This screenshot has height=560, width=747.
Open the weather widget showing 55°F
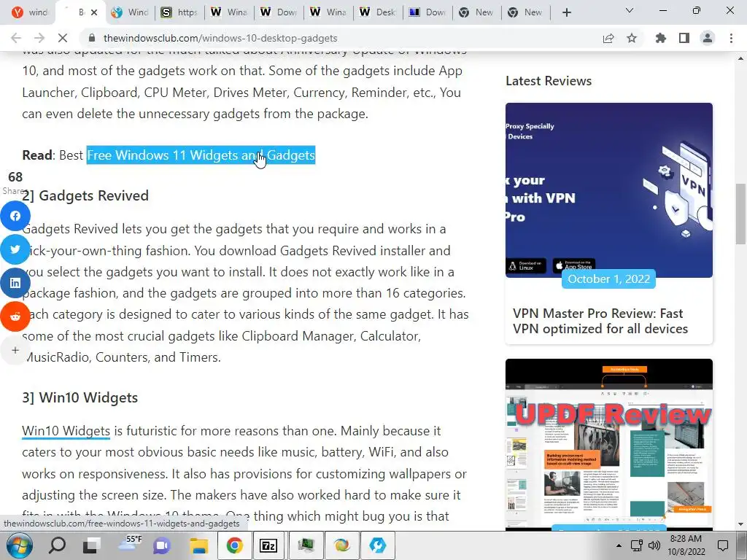pyautogui.click(x=129, y=544)
